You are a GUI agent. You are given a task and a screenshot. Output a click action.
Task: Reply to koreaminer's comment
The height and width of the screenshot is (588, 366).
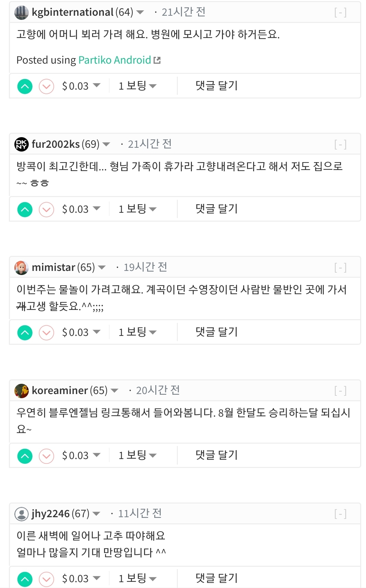[217, 455]
